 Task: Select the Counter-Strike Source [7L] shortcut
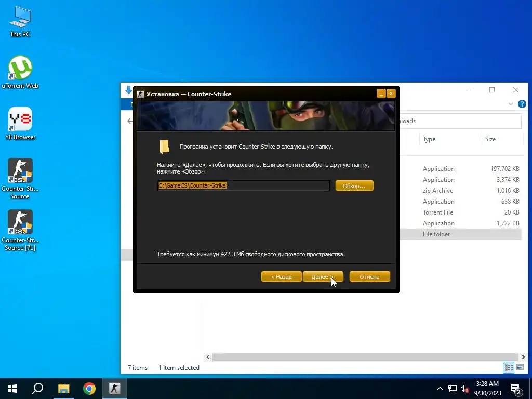pyautogui.click(x=20, y=230)
